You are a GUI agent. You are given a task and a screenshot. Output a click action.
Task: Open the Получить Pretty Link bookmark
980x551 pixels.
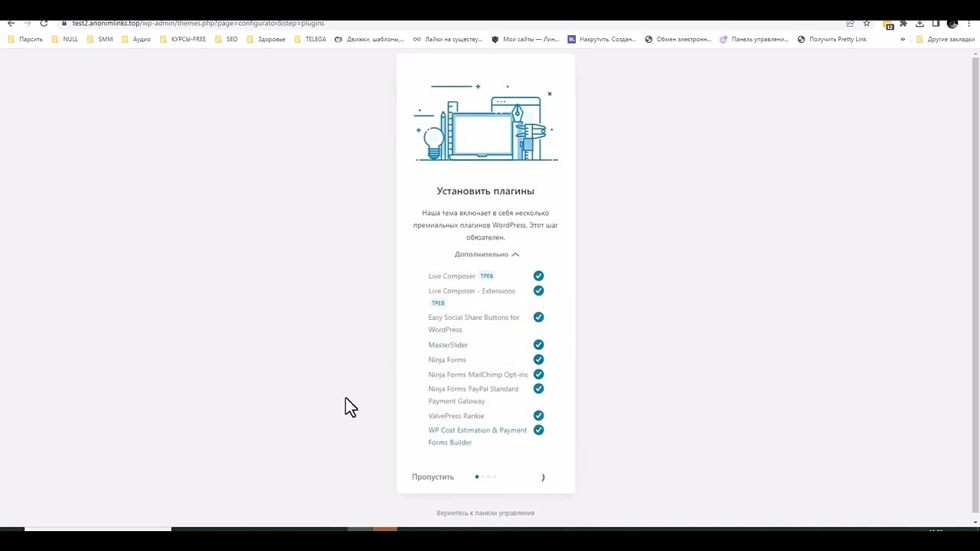pos(832,39)
